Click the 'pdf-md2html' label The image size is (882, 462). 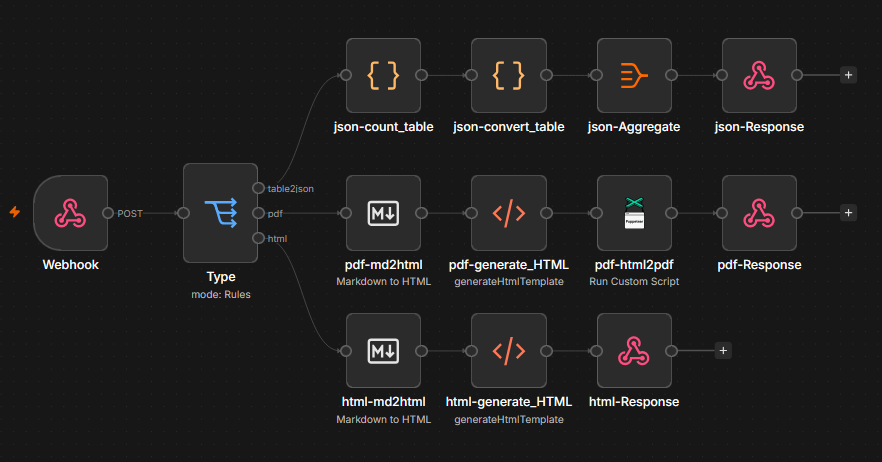[383, 264]
